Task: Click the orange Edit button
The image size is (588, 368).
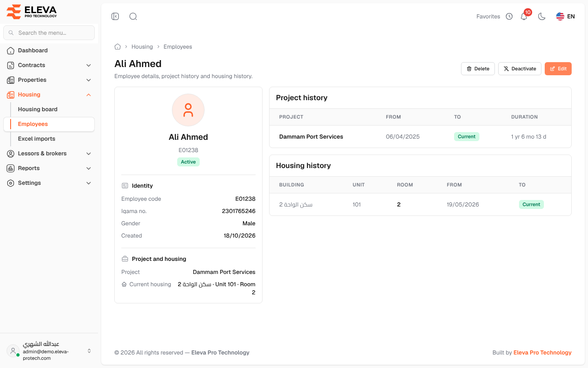Action: coord(558,69)
